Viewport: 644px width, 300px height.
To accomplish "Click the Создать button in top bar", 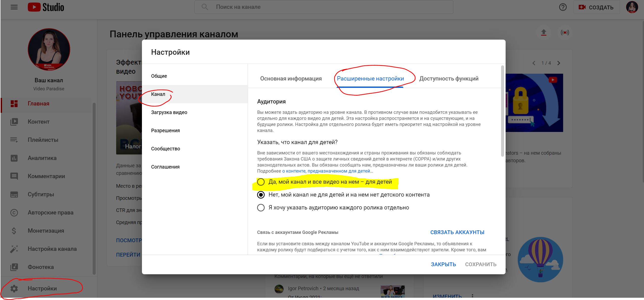I will (x=596, y=7).
